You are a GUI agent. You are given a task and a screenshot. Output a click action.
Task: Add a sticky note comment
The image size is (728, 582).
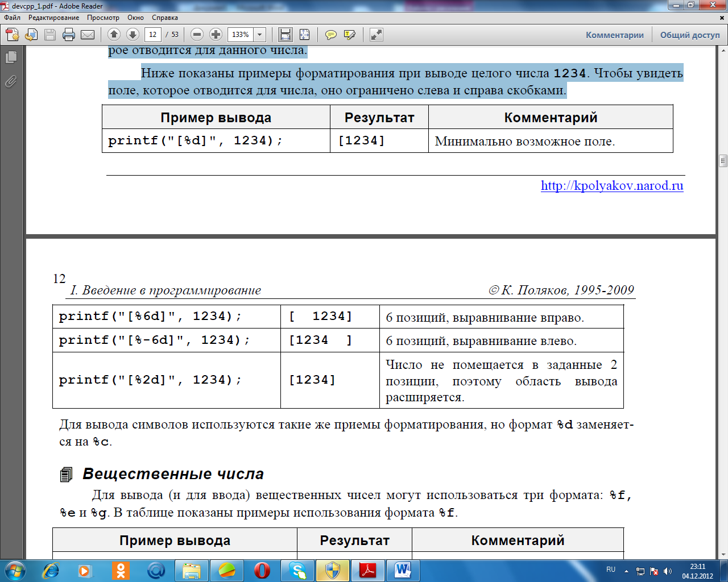[x=330, y=35]
